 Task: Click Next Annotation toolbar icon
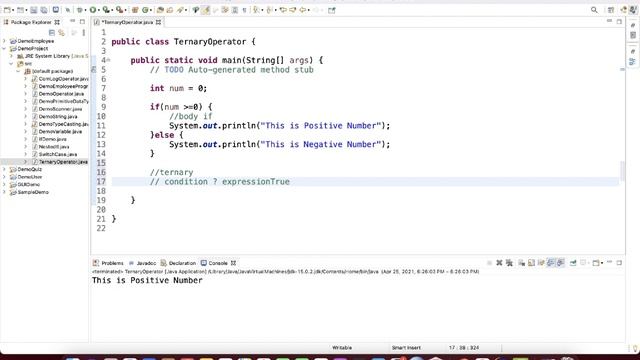[256, 10]
